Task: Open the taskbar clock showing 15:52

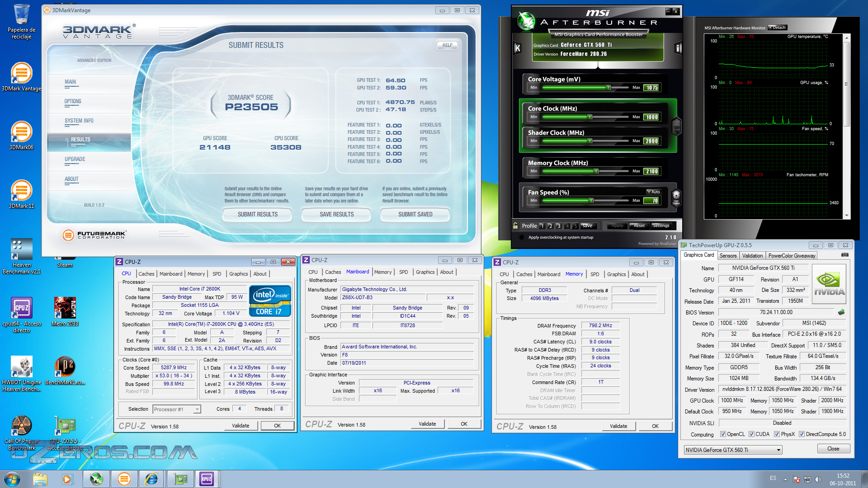Action: click(843, 479)
